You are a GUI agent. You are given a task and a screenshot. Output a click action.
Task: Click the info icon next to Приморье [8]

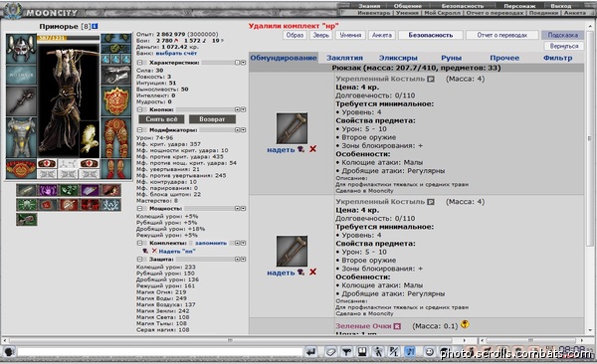click(95, 26)
